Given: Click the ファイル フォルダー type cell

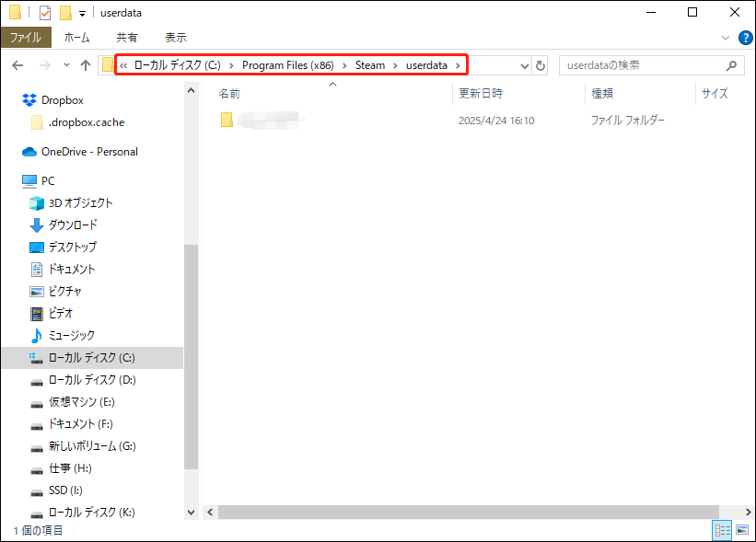Looking at the screenshot, I should point(628,121).
